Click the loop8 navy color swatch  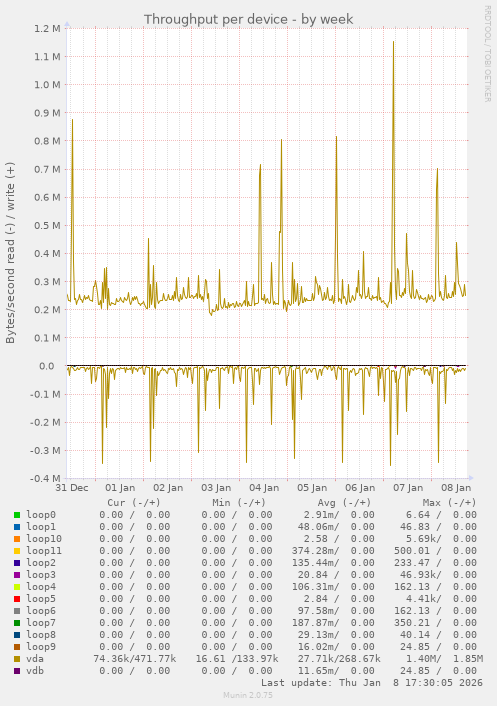tap(17, 635)
